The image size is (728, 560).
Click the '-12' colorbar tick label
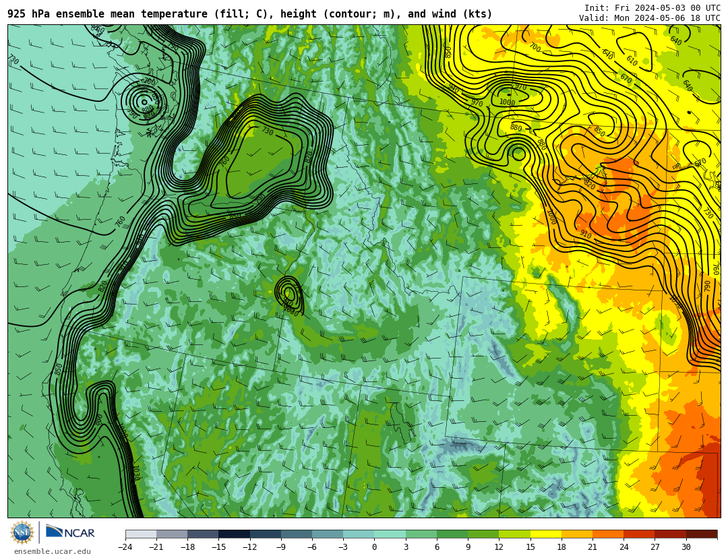250,547
